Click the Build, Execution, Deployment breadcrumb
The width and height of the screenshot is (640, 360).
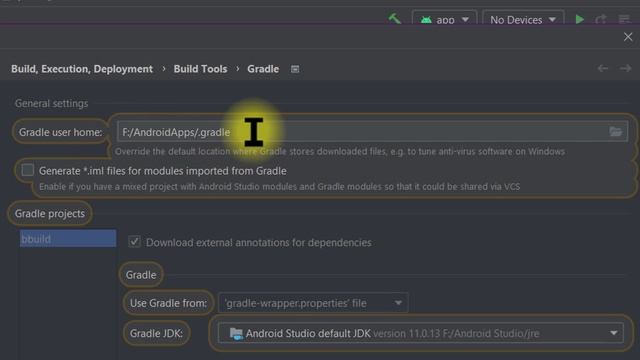tap(82, 69)
